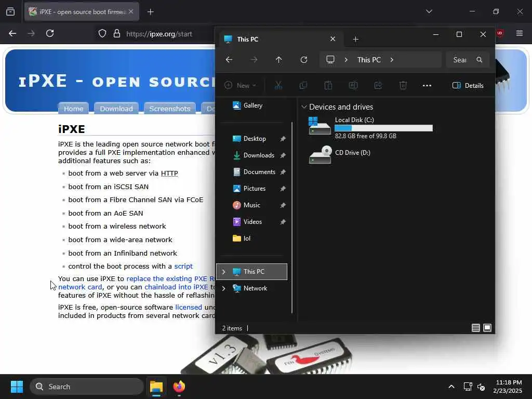532x399 pixels.
Task: Reload the iPXE page in Firefox
Action: [x=50, y=33]
